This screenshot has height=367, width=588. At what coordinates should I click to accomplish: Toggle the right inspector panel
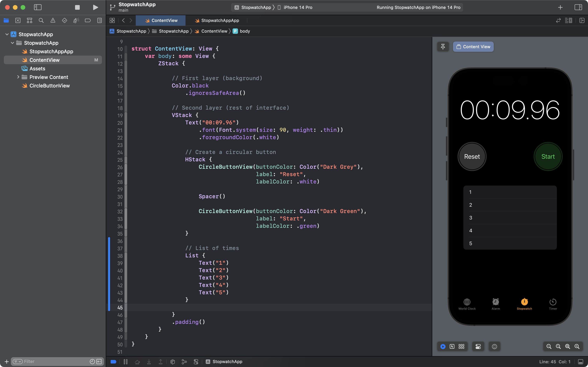point(578,7)
